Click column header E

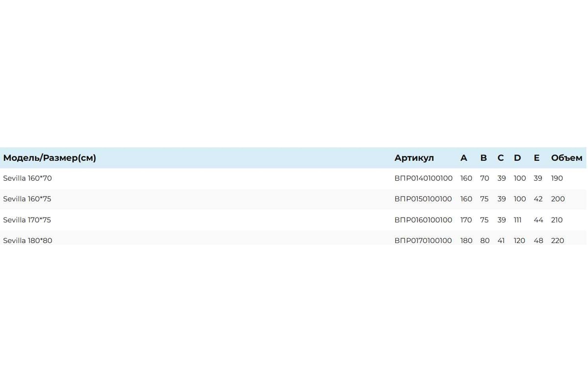click(537, 158)
